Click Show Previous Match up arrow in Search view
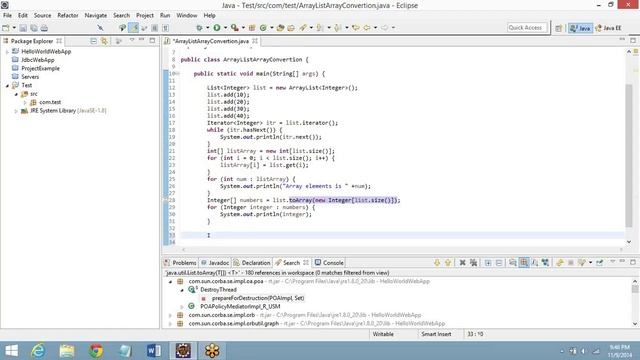 coord(448,262)
